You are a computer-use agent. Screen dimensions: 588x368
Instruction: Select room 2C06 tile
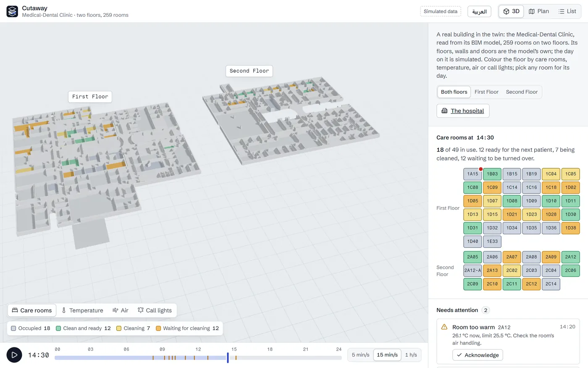point(570,270)
